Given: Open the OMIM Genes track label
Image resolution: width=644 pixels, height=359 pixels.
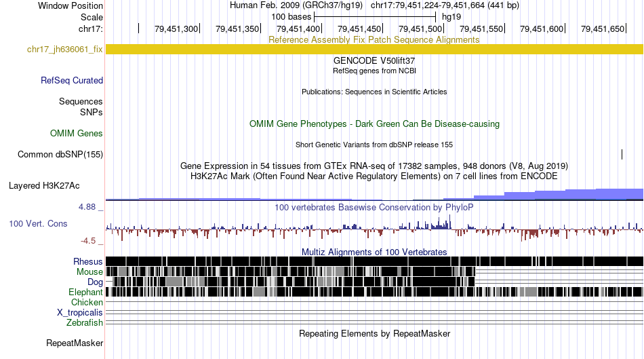Looking at the screenshot, I should click(x=77, y=133).
